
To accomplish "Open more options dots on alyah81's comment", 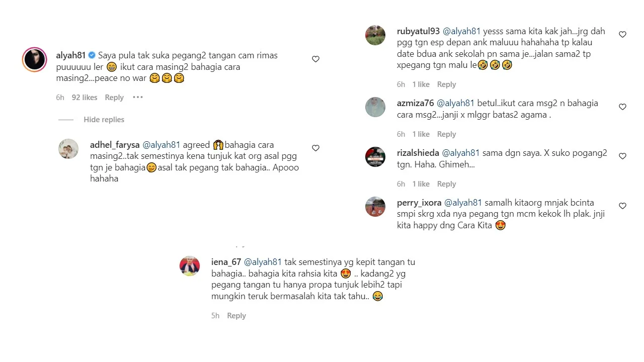I will pos(138,97).
